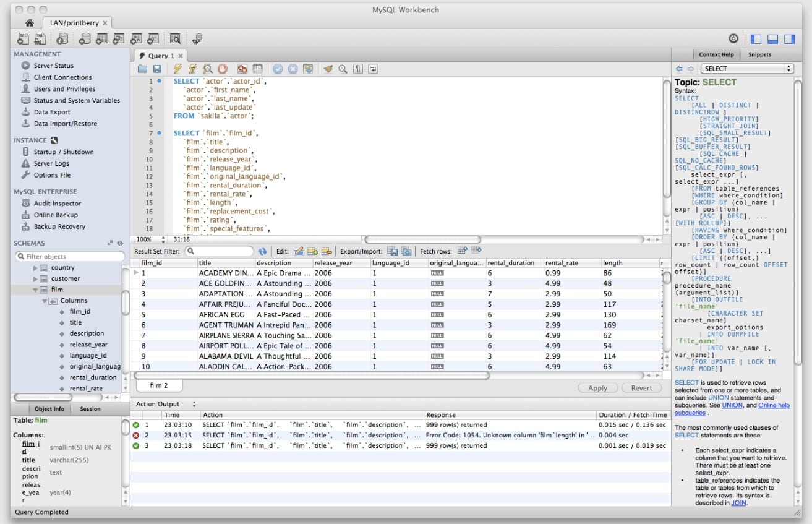Expand the schemas panel with the arrows icon
This screenshot has width=812, height=524.
point(111,244)
